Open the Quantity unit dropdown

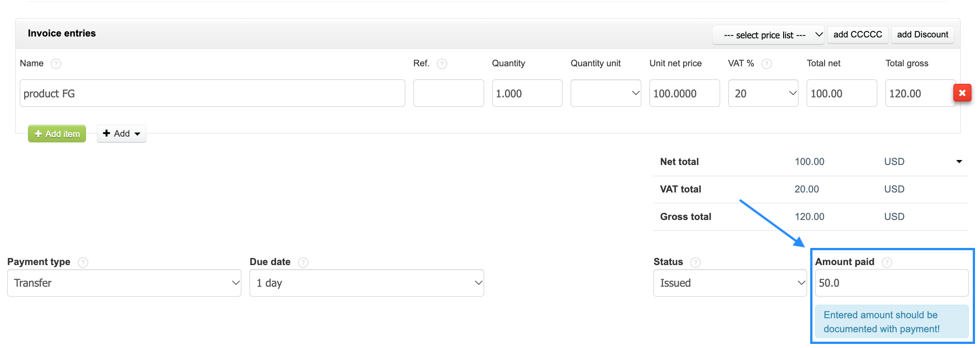tap(606, 93)
